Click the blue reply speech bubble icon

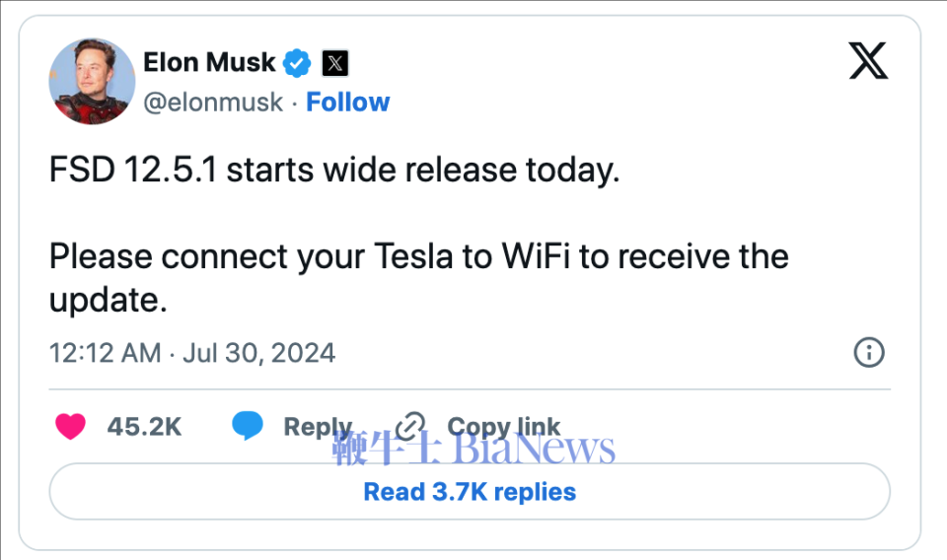point(247,426)
